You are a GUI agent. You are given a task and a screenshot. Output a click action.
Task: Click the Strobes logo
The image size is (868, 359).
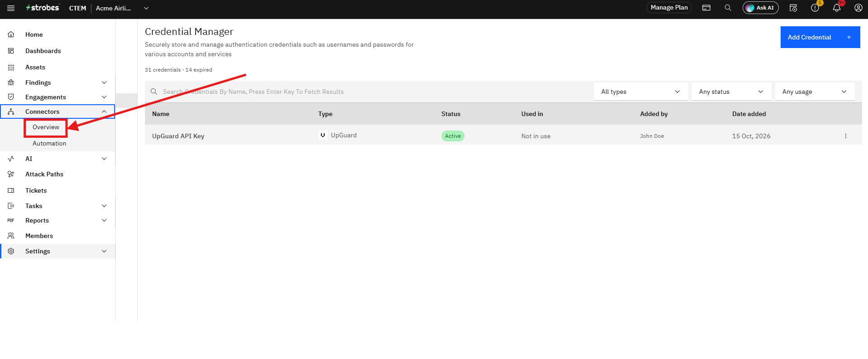(43, 8)
